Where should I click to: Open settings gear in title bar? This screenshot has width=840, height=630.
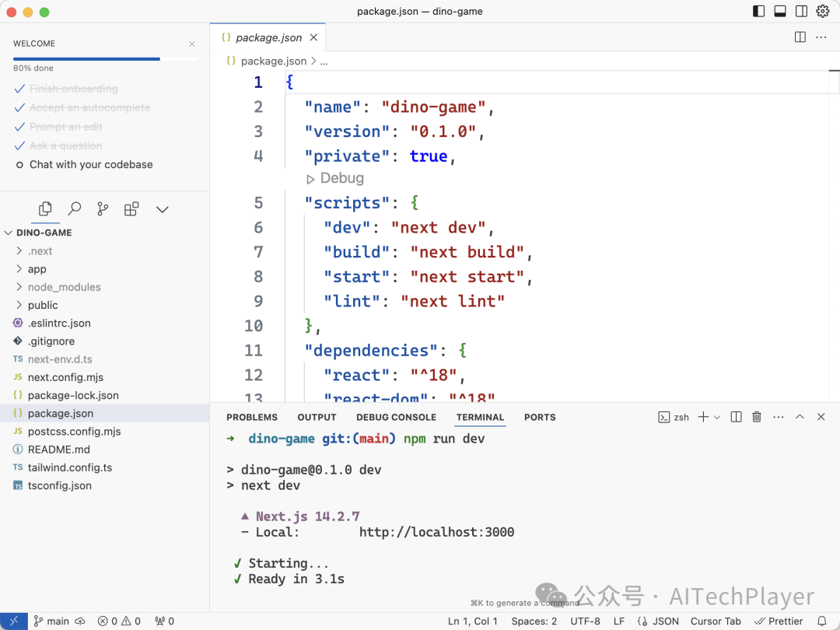click(x=823, y=12)
